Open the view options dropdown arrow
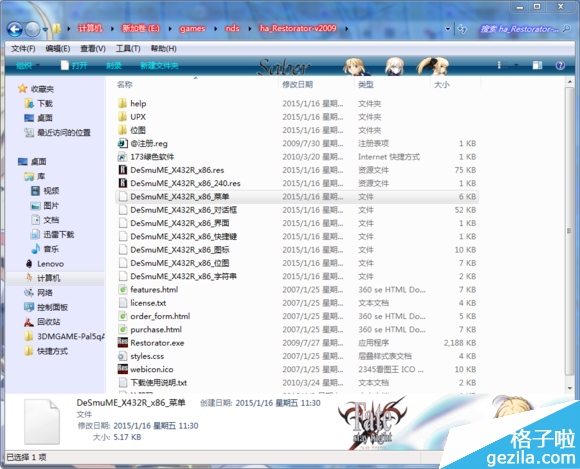 click(516, 65)
